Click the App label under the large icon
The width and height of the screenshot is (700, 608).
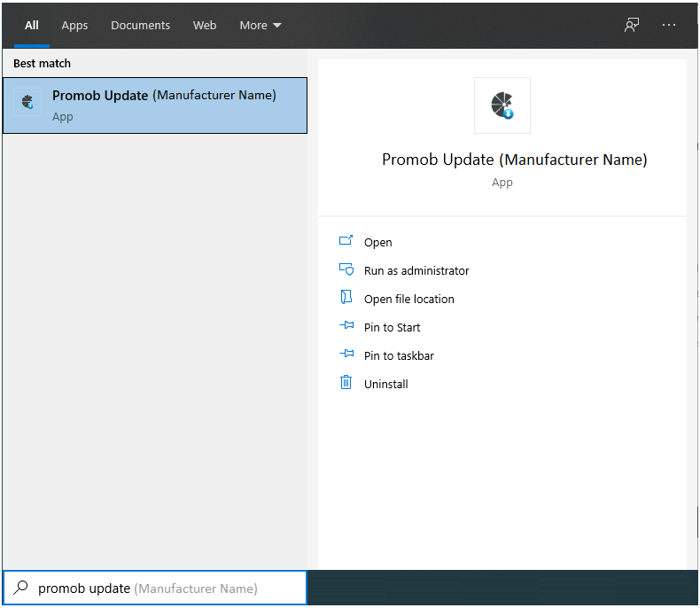tap(502, 183)
